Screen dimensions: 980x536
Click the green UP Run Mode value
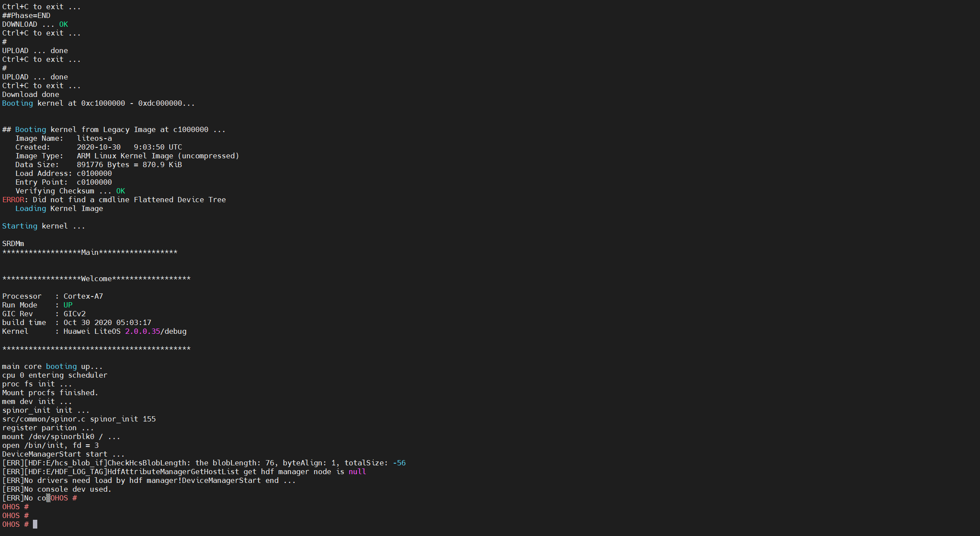(68, 305)
